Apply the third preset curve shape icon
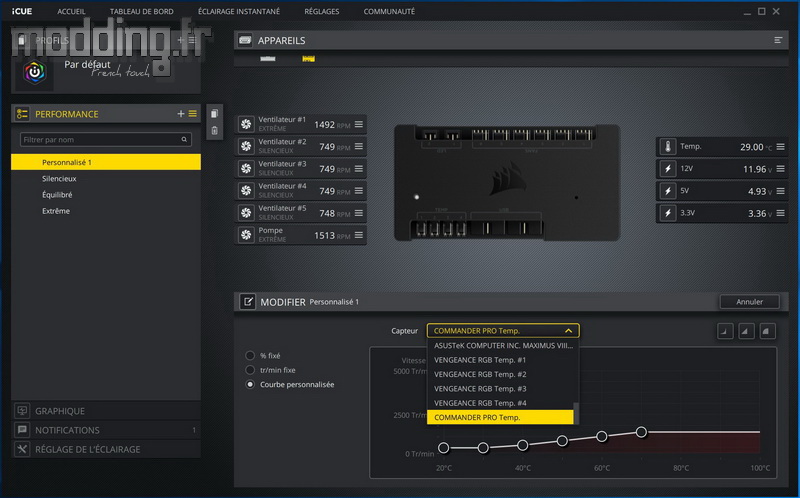800x498 pixels. (x=767, y=331)
